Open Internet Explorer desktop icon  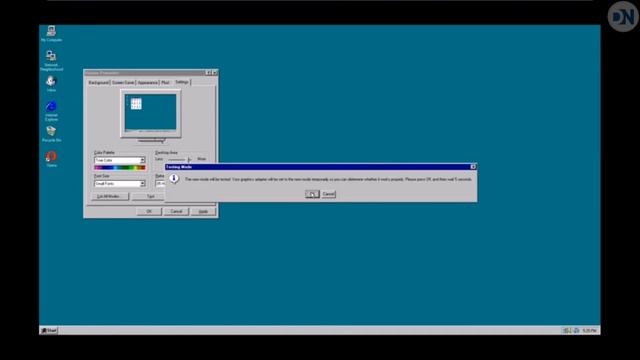point(51,111)
